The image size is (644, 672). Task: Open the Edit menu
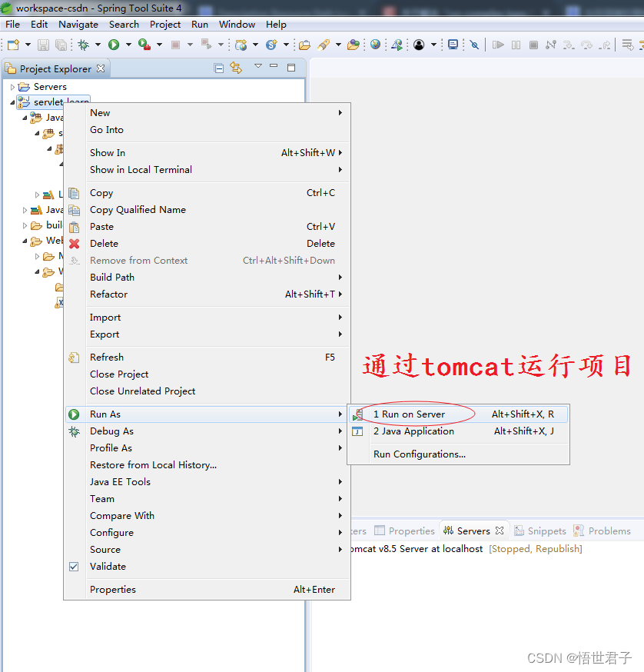(39, 25)
